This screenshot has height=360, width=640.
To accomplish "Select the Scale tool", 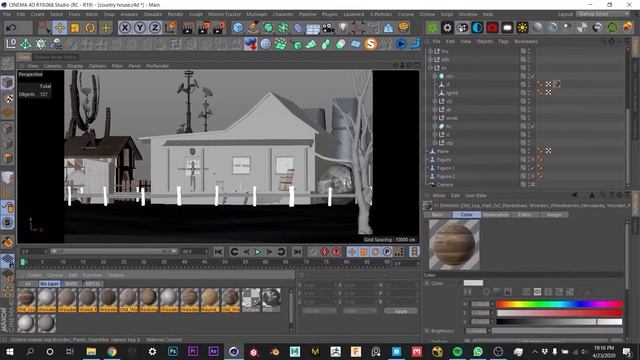I will point(75,28).
